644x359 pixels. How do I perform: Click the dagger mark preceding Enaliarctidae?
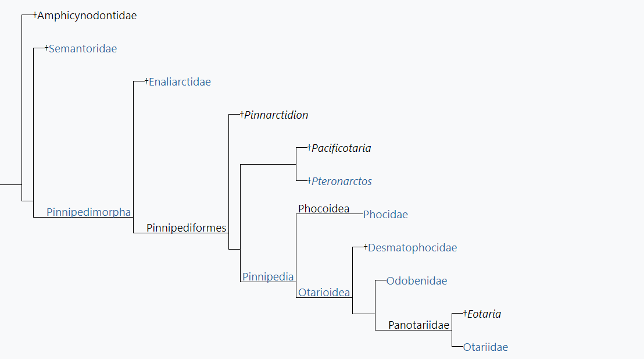coord(146,81)
